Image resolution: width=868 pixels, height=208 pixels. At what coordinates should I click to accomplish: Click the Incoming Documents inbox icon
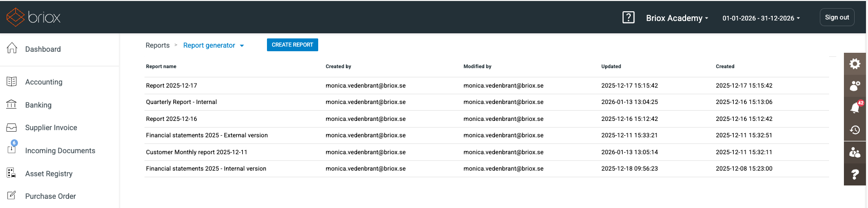(x=12, y=149)
